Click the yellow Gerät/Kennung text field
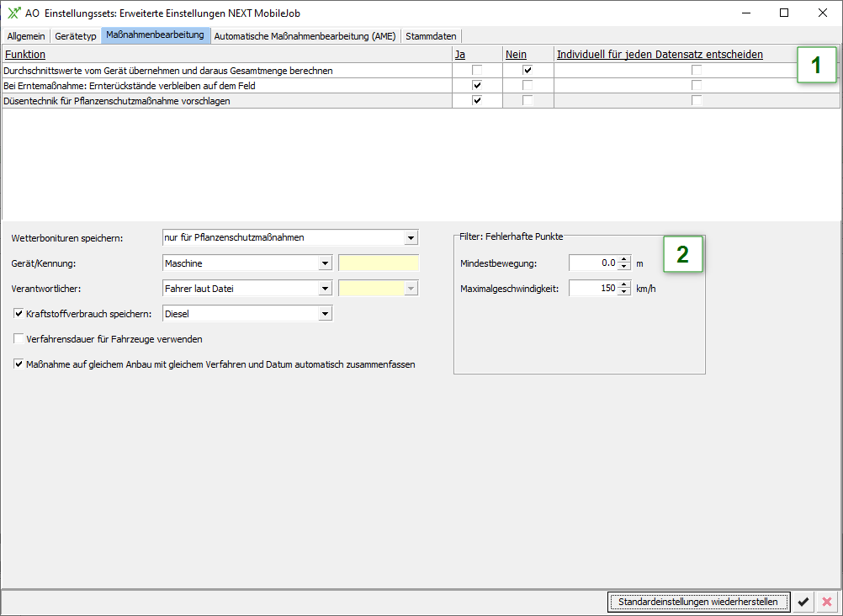Image resolution: width=843 pixels, height=616 pixels. [378, 263]
